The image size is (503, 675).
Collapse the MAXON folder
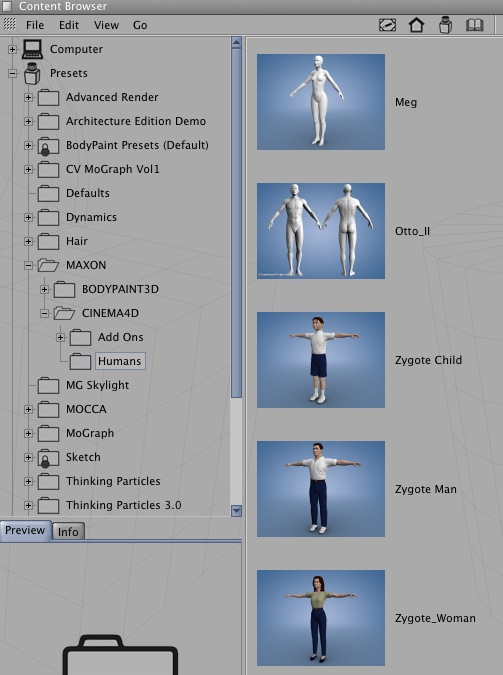28,266
